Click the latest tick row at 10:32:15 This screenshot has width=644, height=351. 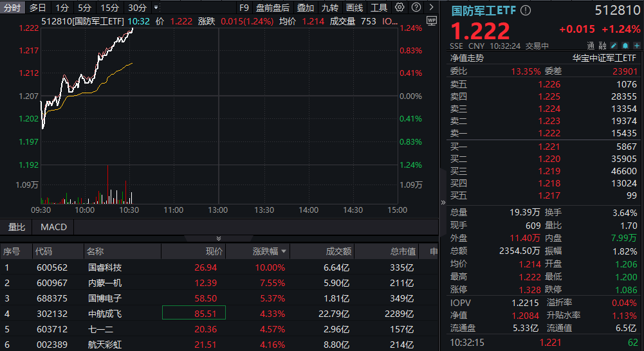pos(544,343)
